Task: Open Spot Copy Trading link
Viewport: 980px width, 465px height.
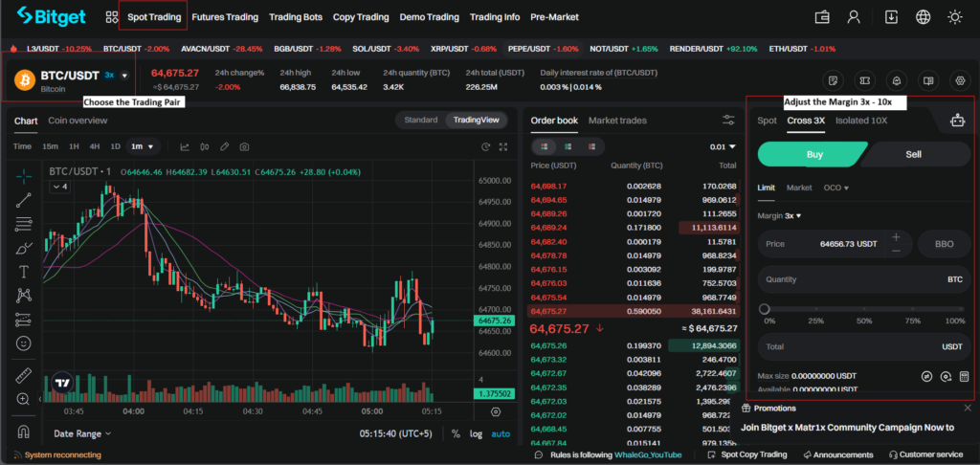Action: coord(748,454)
